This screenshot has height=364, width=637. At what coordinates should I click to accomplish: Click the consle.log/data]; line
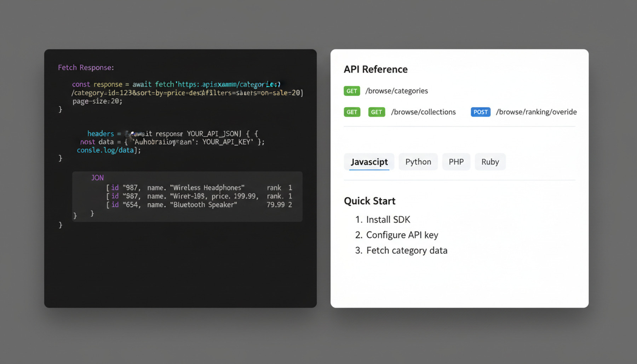pos(109,150)
